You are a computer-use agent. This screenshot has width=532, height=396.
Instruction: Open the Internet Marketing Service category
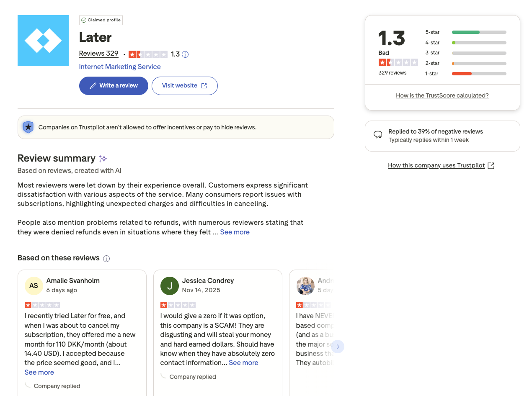coord(119,67)
